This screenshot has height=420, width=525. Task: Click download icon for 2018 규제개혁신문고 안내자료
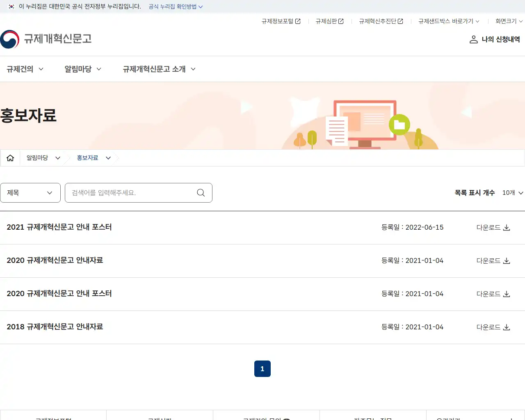pos(507,327)
